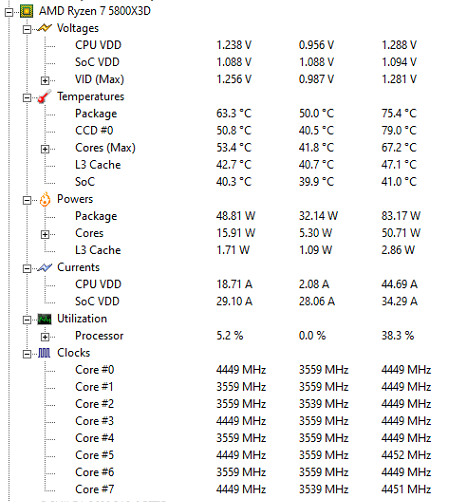Click the 28.06 A SoC VDD minimum current

pyautogui.click(x=317, y=301)
